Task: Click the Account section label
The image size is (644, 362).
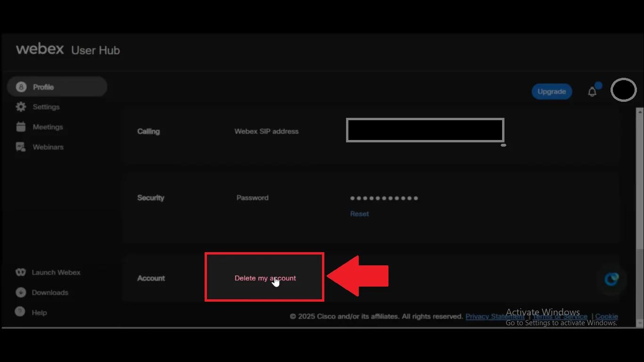Action: click(151, 278)
